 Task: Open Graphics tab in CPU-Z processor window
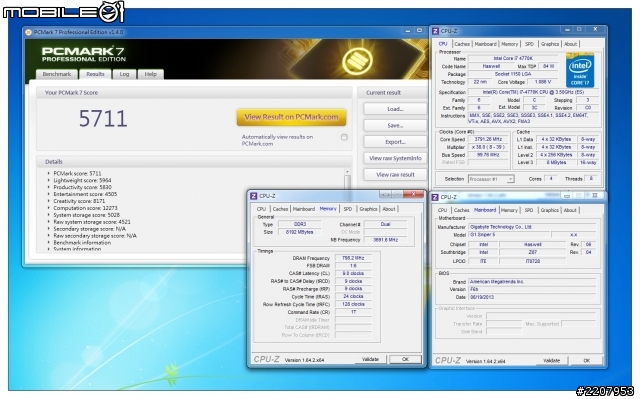549,44
